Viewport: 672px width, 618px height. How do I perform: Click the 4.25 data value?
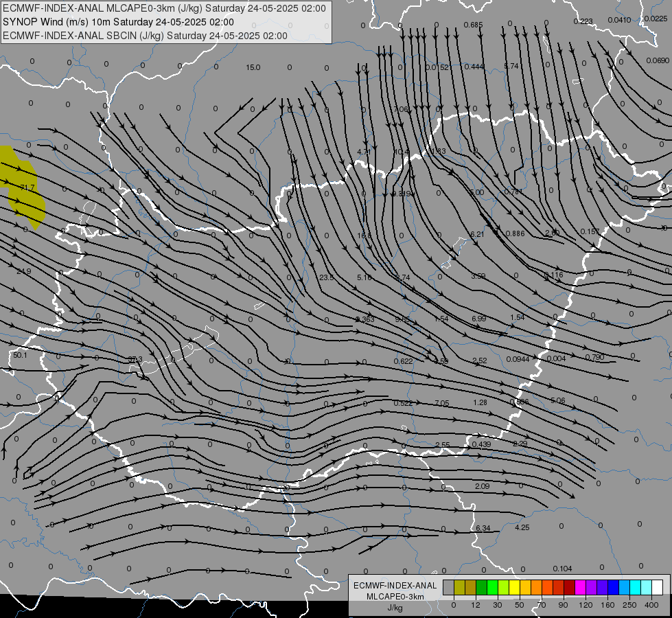click(522, 527)
